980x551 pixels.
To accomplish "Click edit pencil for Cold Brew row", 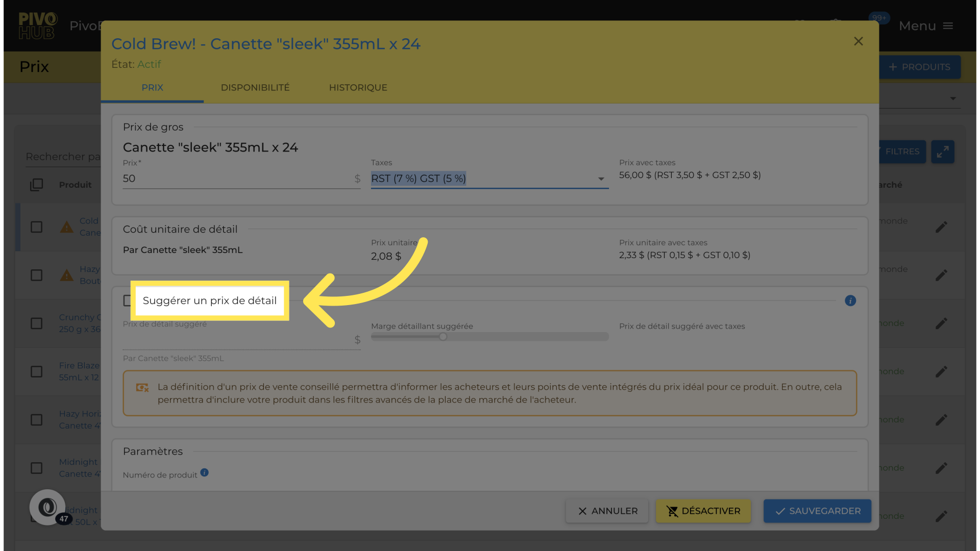I will click(941, 227).
